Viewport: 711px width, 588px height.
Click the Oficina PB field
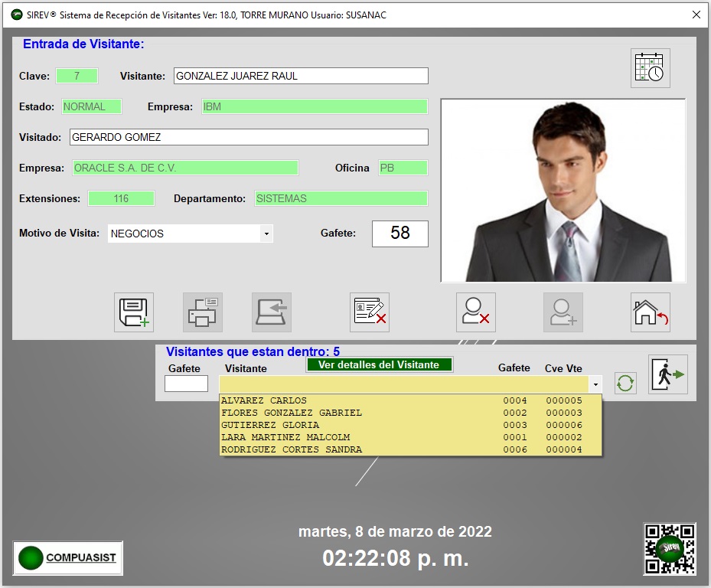tap(403, 168)
